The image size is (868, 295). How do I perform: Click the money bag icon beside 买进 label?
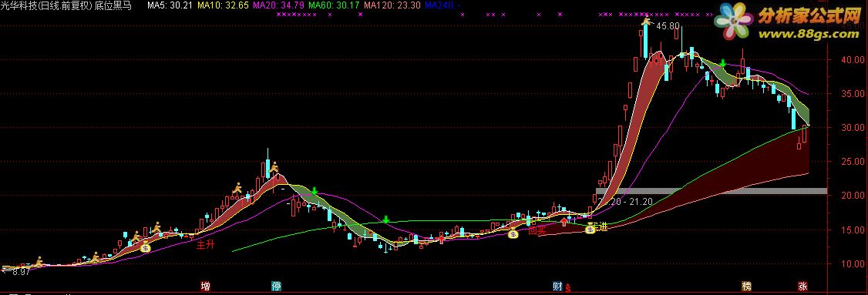point(590,227)
